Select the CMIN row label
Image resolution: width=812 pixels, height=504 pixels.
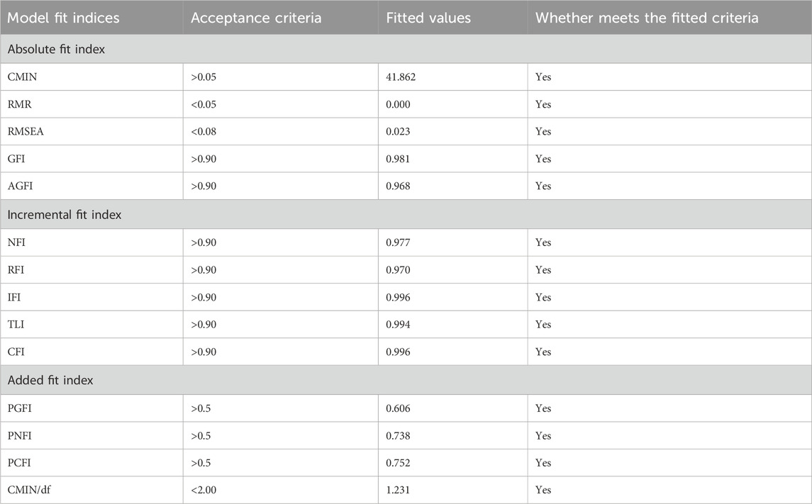tap(22, 77)
